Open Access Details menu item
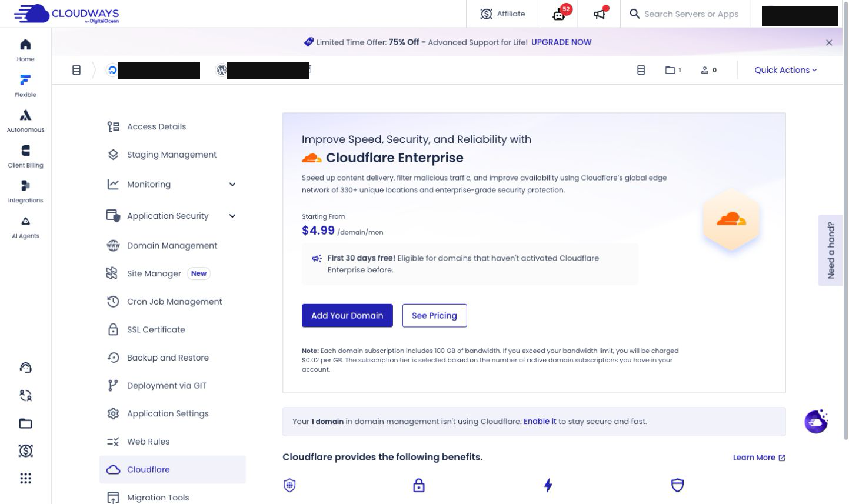 172,126
